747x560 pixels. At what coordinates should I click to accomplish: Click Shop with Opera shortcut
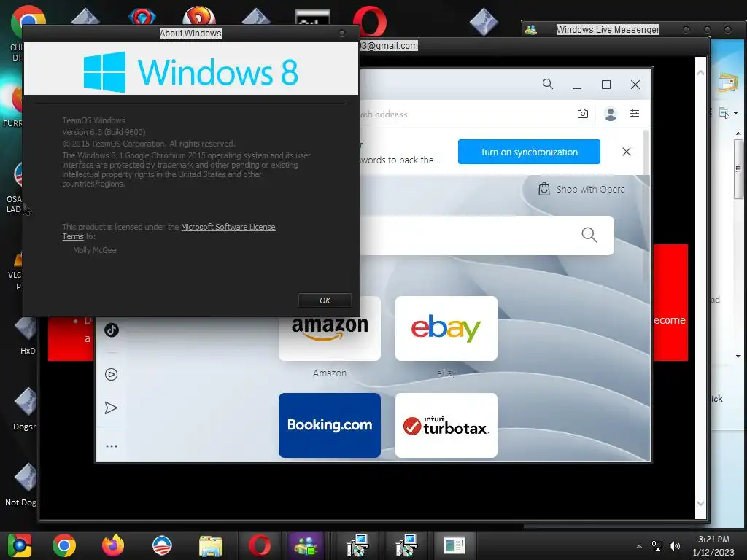click(x=581, y=189)
